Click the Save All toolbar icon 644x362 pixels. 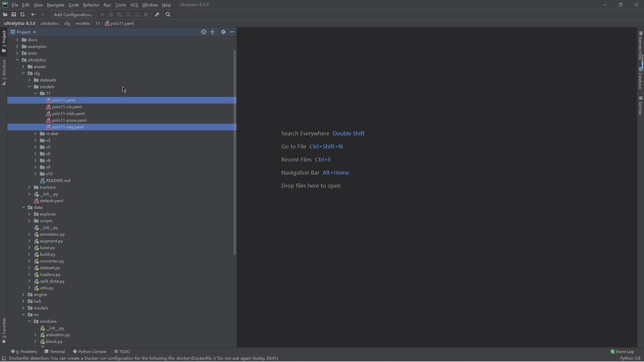tap(14, 15)
